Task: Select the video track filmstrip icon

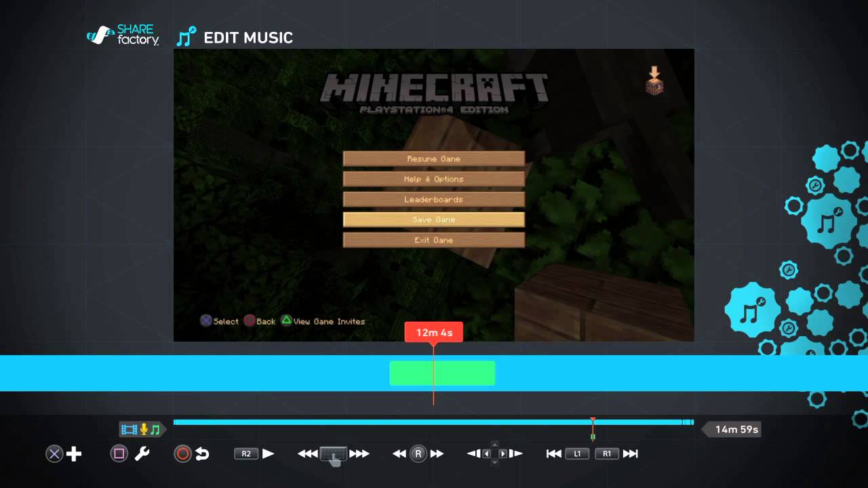Action: 130,430
